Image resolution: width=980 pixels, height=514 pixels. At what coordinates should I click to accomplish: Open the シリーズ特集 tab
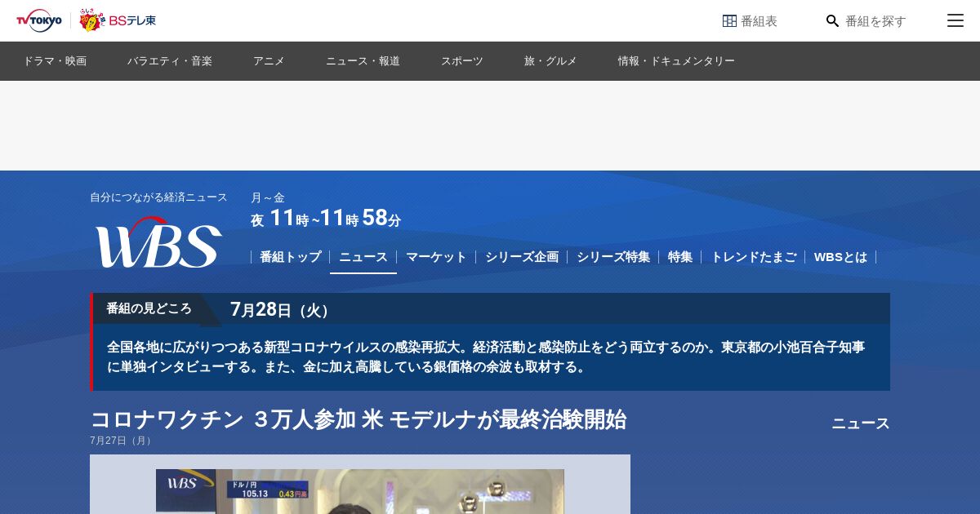coord(613,257)
